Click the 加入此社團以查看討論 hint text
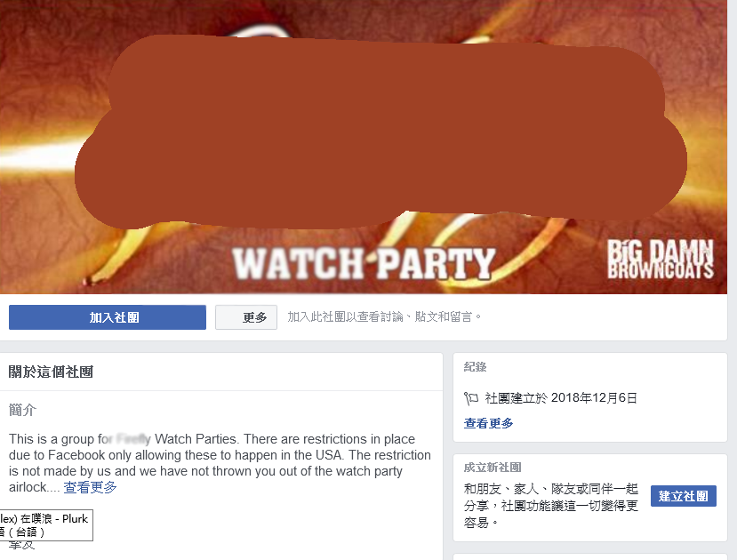This screenshot has width=737, height=560. tap(384, 317)
